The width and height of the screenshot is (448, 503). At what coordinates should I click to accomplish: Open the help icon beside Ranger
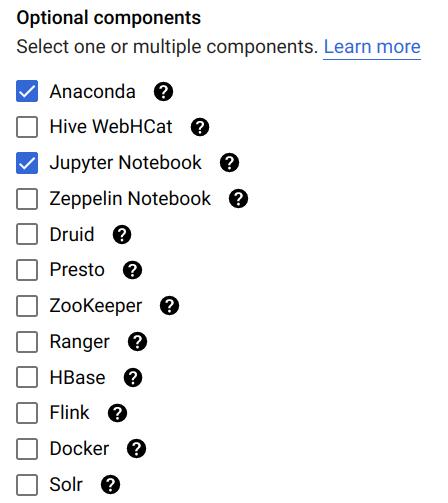coord(137,342)
